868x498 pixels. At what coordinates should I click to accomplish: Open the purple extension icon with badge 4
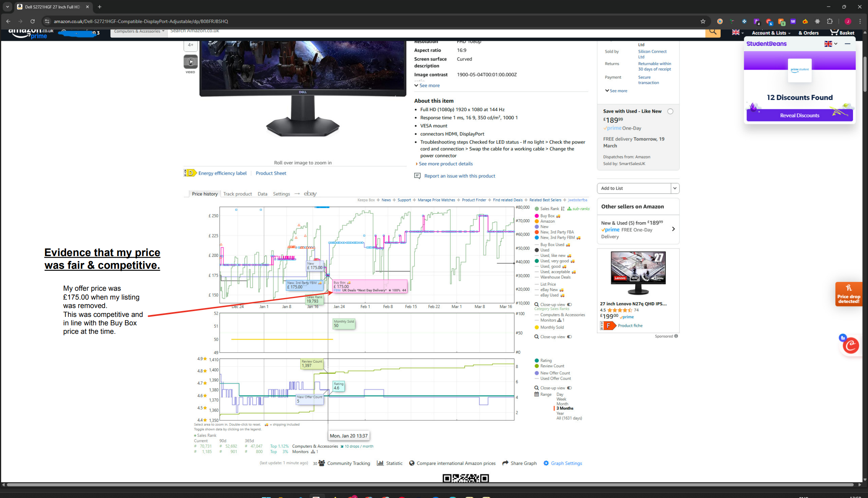756,22
